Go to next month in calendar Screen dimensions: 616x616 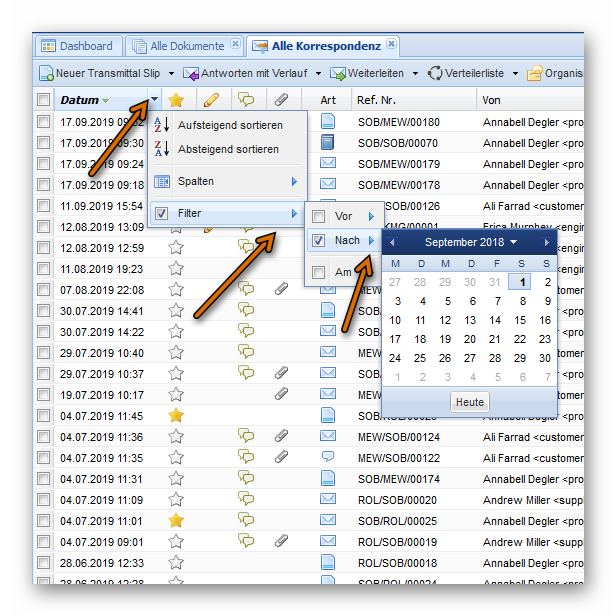pyautogui.click(x=546, y=242)
